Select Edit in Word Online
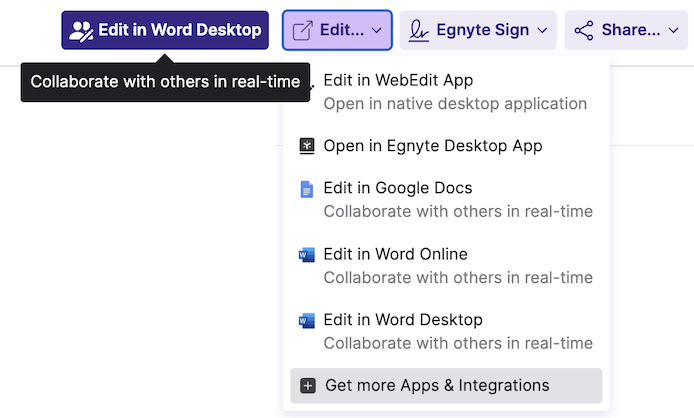This screenshot has width=694, height=418. pyautogui.click(x=446, y=266)
